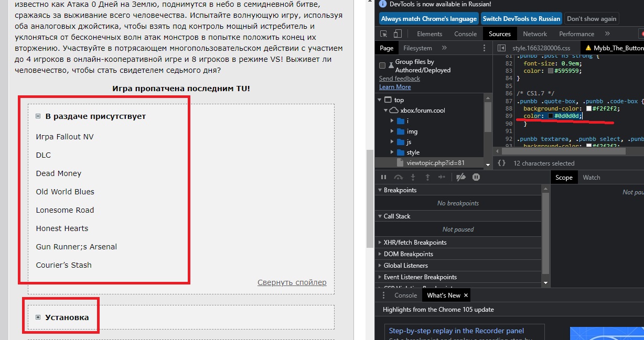This screenshot has height=340, width=644.
Task: Click the step over function call icon
Action: click(399, 178)
